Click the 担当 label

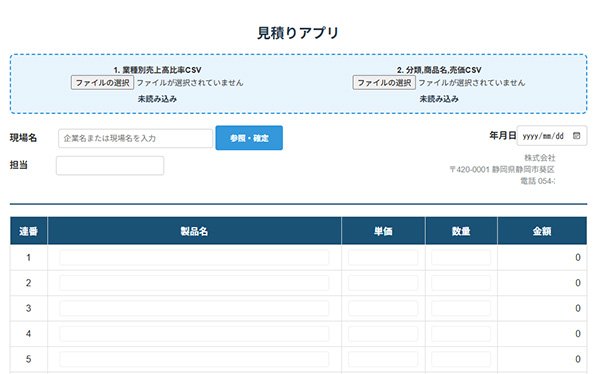tap(19, 165)
